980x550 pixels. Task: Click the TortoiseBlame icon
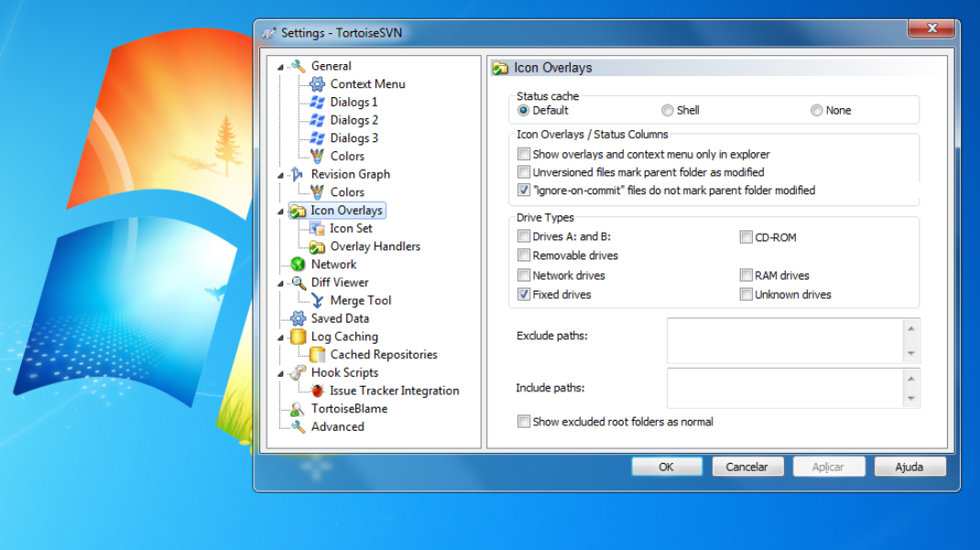tap(299, 409)
